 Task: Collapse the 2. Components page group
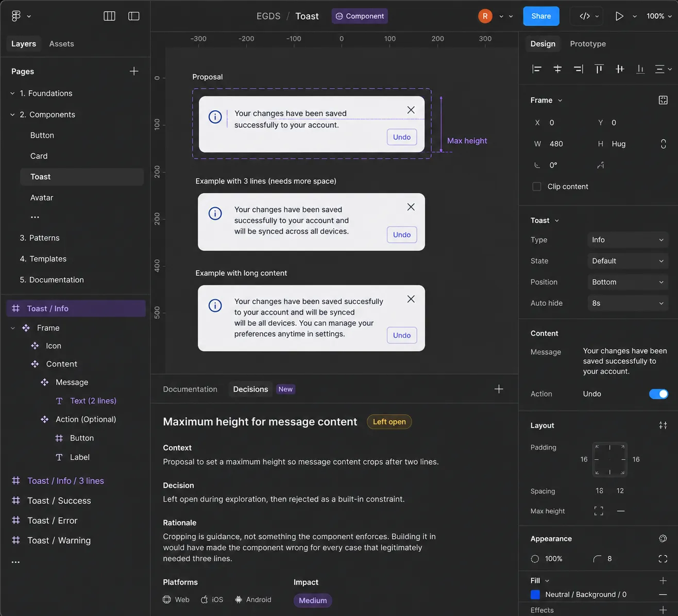[12, 114]
